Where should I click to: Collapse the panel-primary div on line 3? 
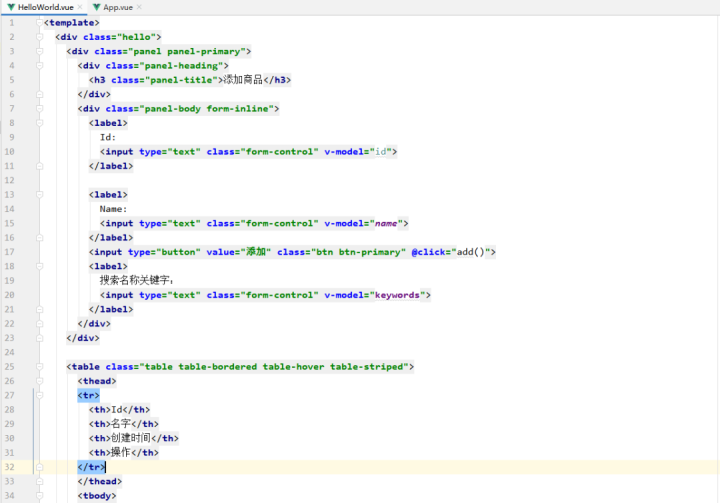(x=39, y=51)
